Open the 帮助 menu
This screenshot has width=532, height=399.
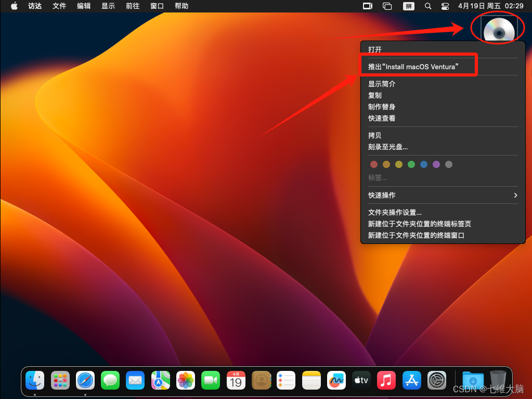[181, 6]
